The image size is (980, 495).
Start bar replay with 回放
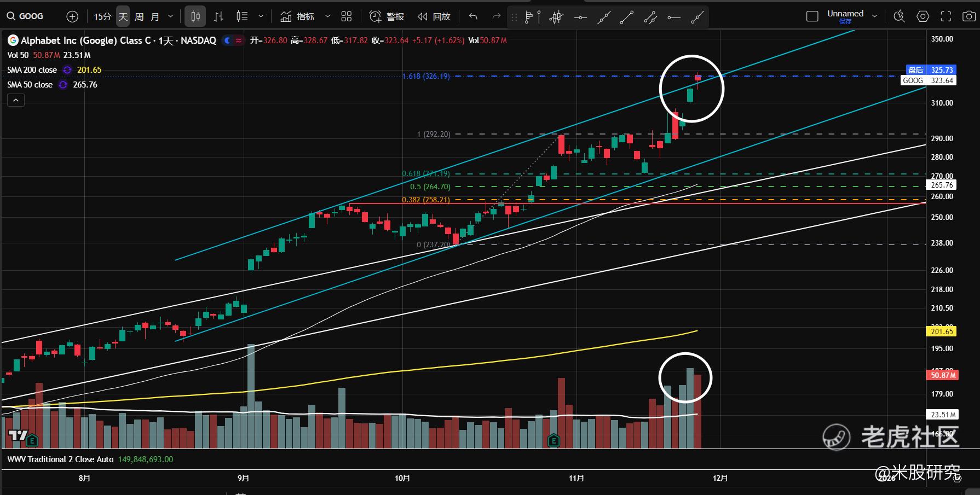click(434, 16)
